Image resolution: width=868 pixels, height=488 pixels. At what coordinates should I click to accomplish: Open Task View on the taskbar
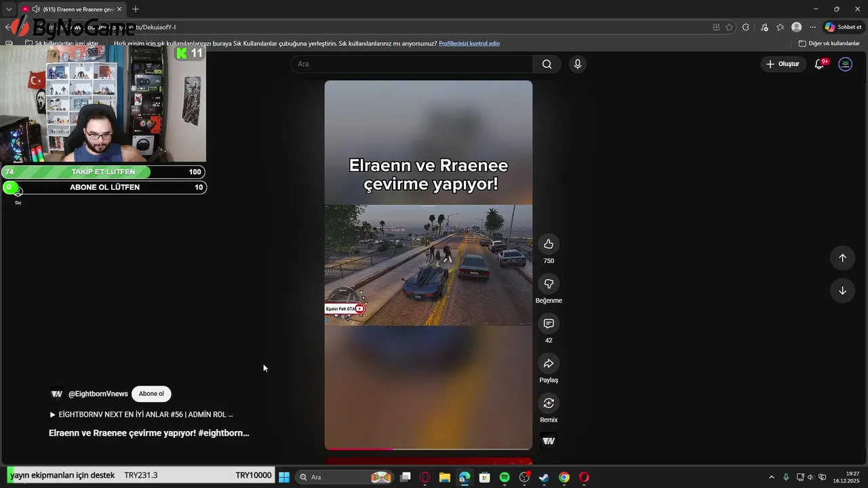[x=406, y=477]
